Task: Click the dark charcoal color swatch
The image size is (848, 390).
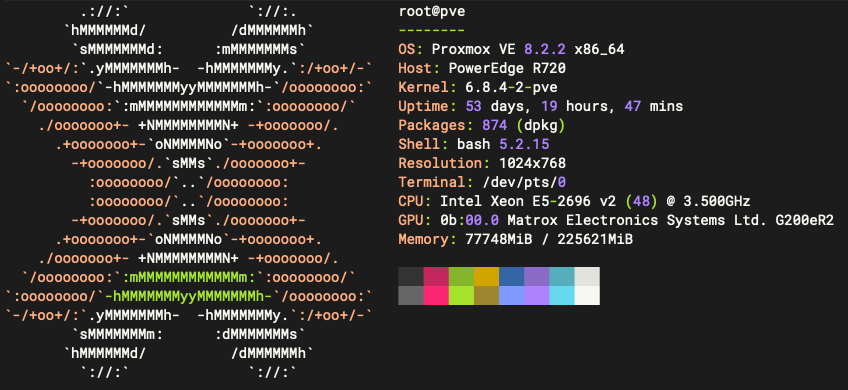Action: pyautogui.click(x=411, y=276)
